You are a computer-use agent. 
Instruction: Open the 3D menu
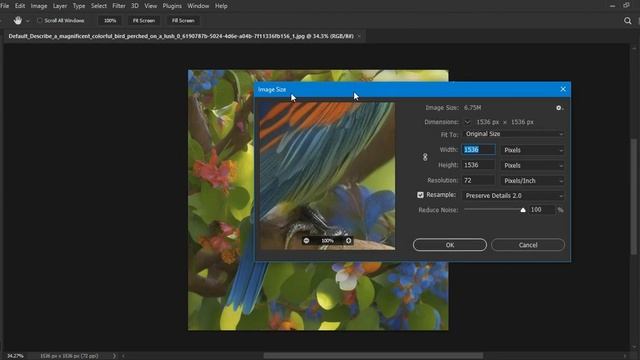(x=135, y=6)
